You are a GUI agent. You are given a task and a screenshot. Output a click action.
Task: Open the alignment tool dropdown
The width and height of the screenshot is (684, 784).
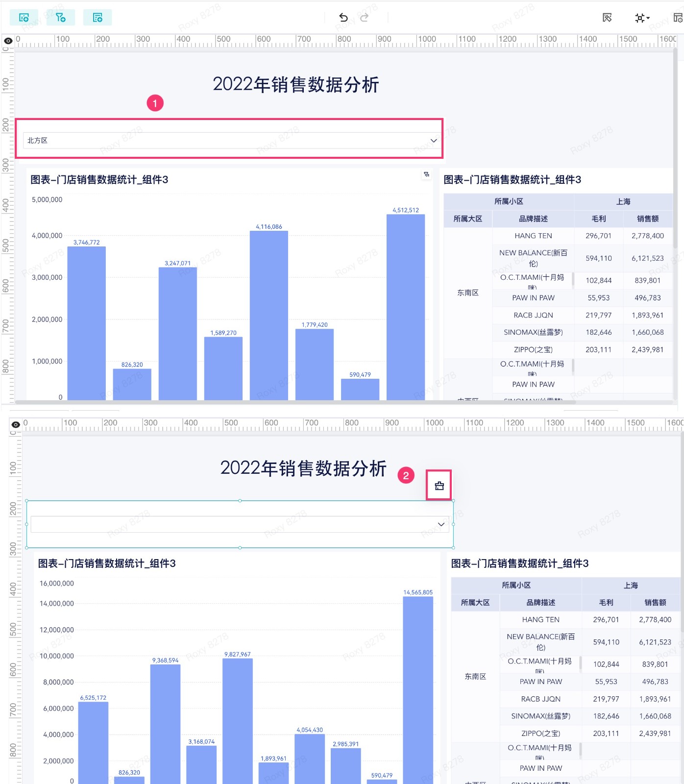[x=642, y=18]
